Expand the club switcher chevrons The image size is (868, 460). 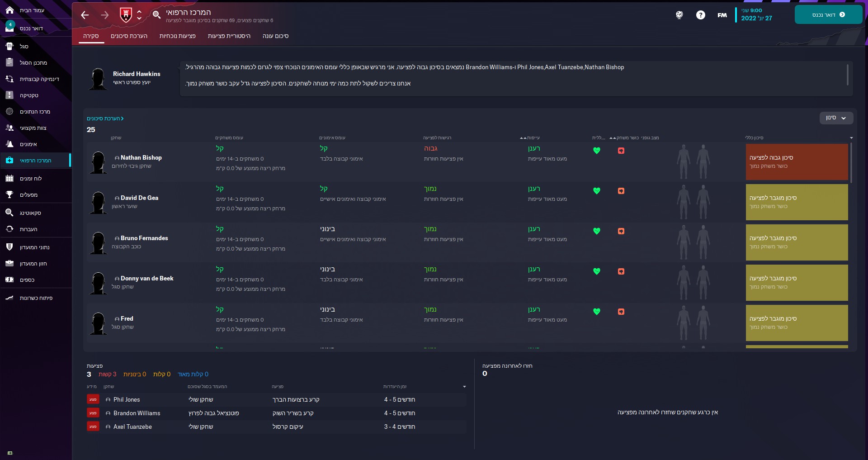tap(139, 15)
